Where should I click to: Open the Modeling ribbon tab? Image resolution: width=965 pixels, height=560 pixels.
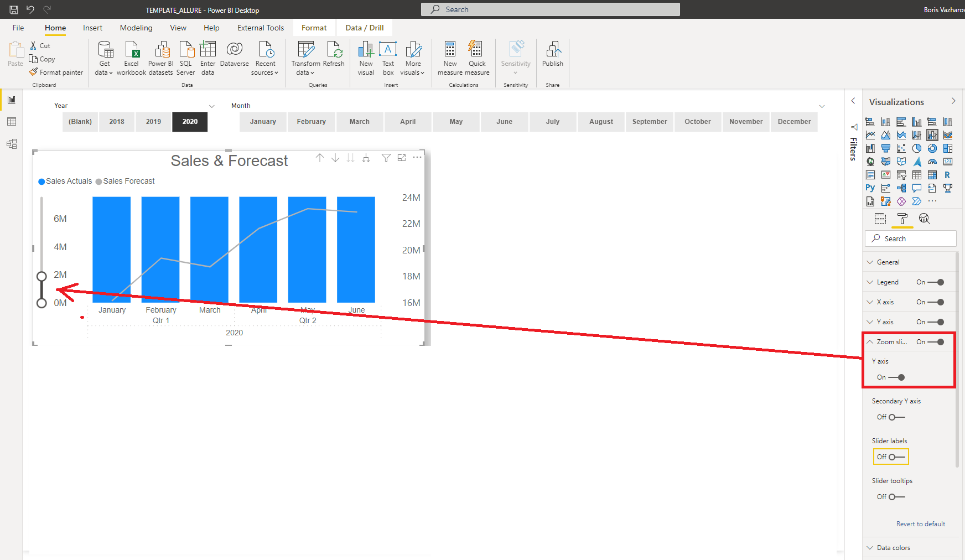(x=136, y=28)
